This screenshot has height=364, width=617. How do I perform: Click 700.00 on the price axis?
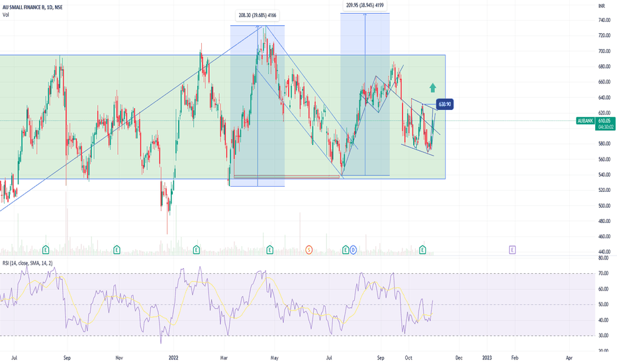(604, 51)
